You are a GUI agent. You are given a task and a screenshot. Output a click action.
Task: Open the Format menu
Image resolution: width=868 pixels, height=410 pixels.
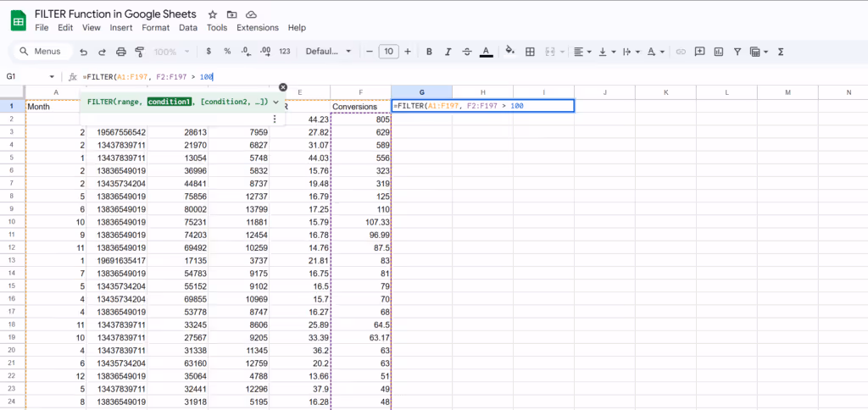tap(156, 28)
